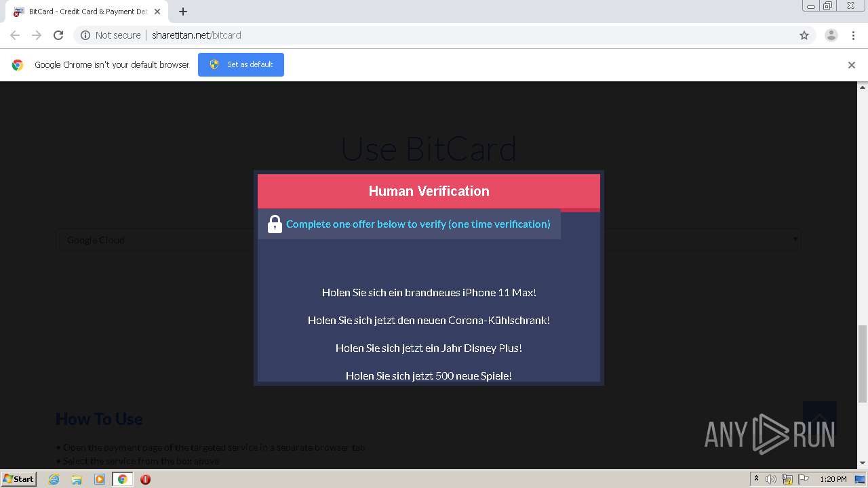Viewport: 868px width, 488px height.
Task: Click the How To Use heading
Action: tap(99, 419)
